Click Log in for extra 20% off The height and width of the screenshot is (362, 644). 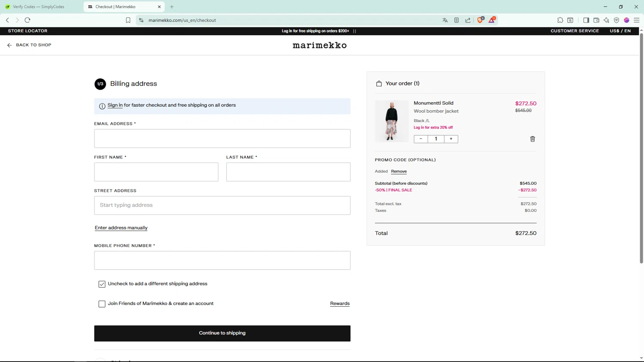[x=433, y=127]
